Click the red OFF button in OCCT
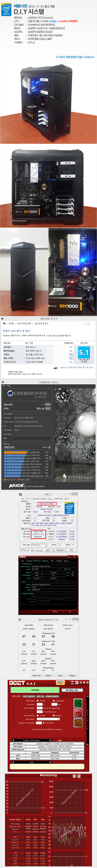Viewport: 97px width, 868px height. point(78,713)
